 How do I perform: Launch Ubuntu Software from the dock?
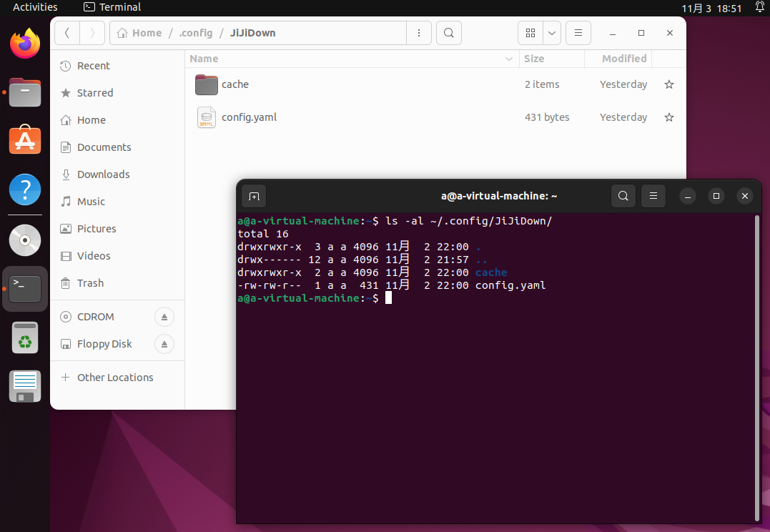25,140
